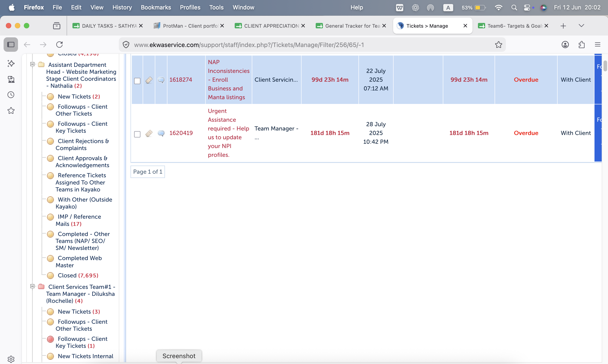The image size is (608, 364).
Task: Open the list all tabs chevron
Action: 581,26
